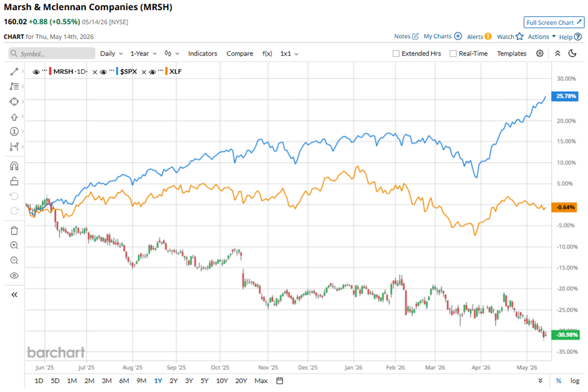Click the trash can delete drawings icon
The width and height of the screenshot is (588, 392).
coord(14,231)
